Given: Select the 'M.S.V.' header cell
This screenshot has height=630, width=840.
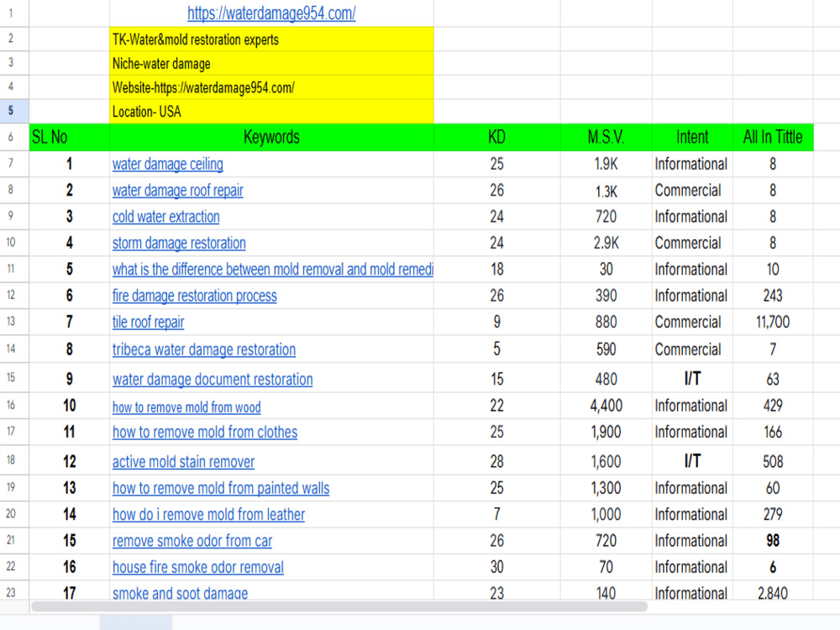Looking at the screenshot, I should coord(606,137).
